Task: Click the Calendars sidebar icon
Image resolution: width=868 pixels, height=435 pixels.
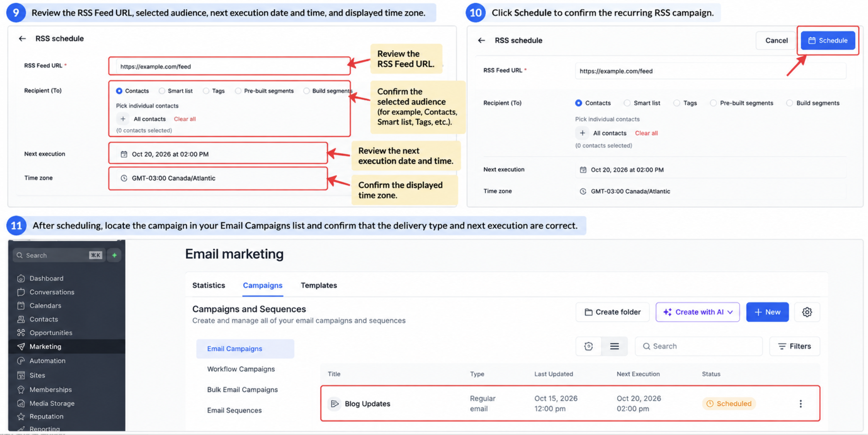Action: tap(21, 306)
